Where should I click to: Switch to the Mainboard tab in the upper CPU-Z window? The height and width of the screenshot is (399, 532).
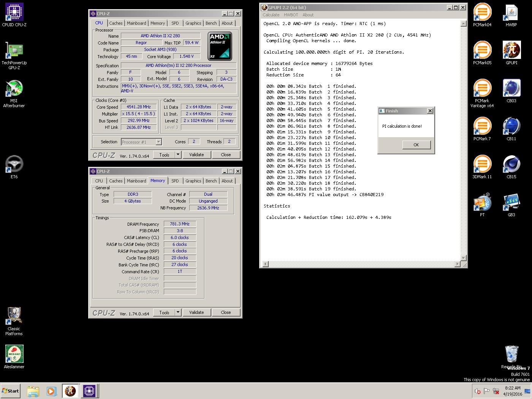pos(136,23)
